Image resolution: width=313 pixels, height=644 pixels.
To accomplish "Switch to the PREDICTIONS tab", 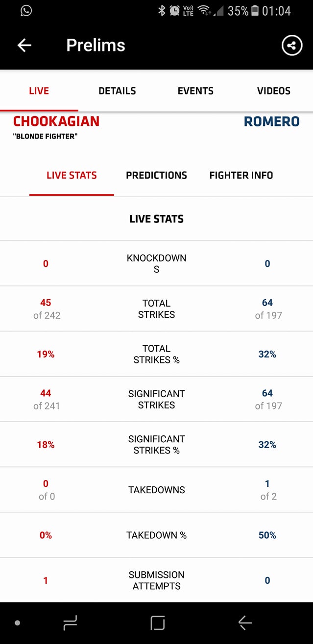I will [x=157, y=175].
